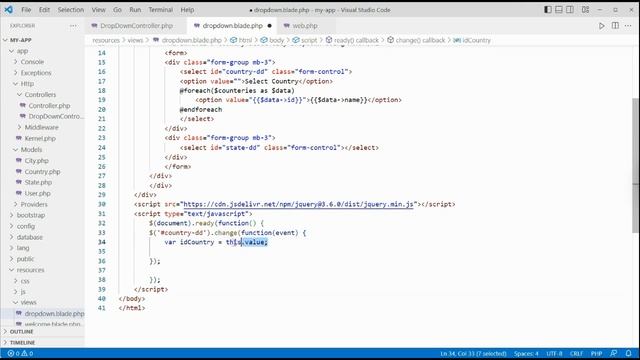
Task: Open the Edit menu
Action: point(44,9)
